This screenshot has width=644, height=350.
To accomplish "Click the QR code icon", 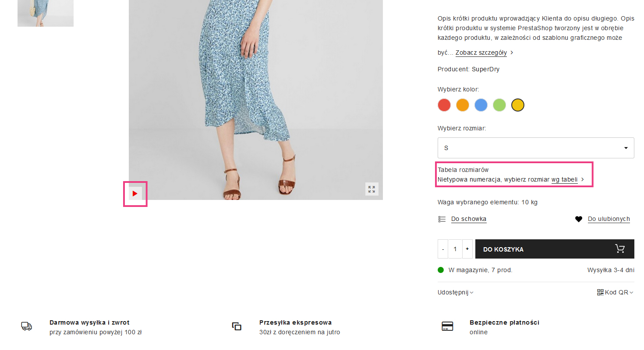I will point(600,292).
